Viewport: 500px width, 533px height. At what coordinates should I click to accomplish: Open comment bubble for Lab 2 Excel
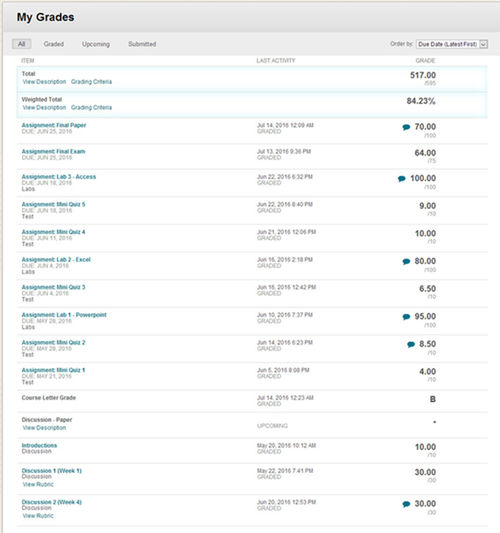click(406, 261)
